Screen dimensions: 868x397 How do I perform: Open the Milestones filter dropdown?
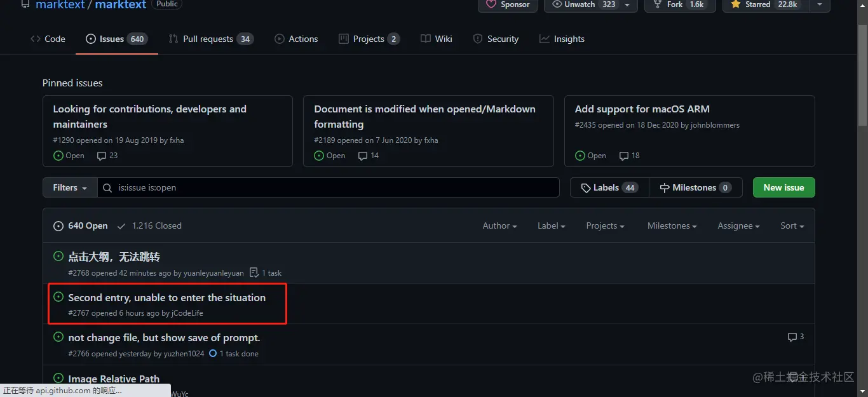click(672, 225)
